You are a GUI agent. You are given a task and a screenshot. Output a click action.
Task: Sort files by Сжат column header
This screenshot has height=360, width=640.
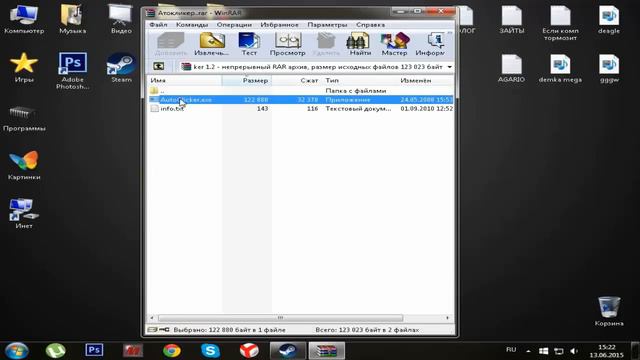(297, 80)
